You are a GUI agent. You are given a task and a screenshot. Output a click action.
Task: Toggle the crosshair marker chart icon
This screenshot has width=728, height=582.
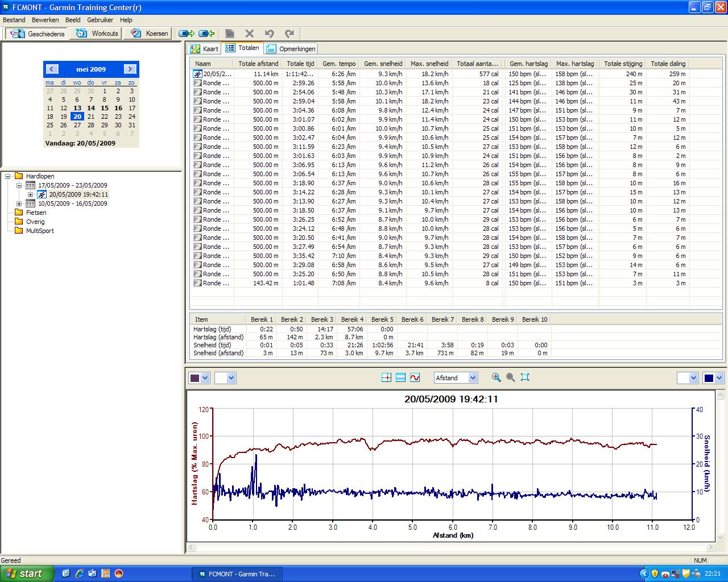click(x=386, y=377)
